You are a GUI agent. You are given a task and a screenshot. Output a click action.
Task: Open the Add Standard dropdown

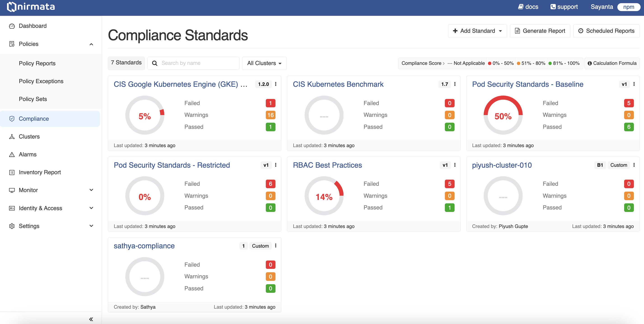[x=477, y=31]
